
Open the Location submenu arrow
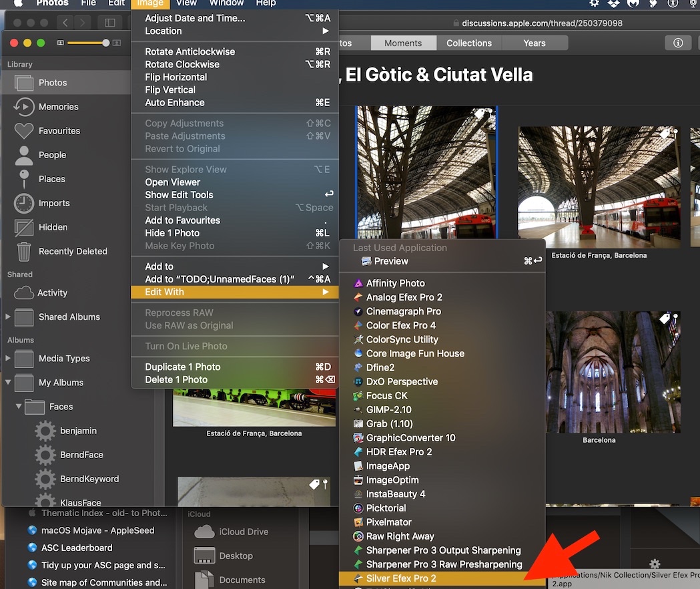[x=326, y=31]
